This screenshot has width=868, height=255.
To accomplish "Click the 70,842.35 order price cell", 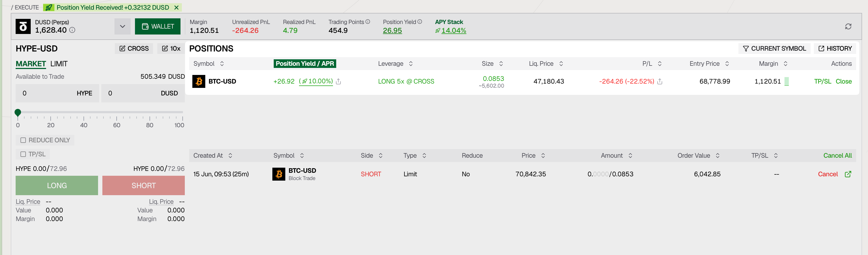I will tap(530, 174).
